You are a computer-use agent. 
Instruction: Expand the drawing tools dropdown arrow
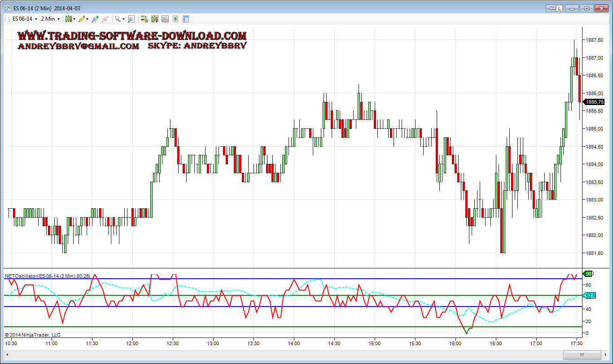[88, 19]
